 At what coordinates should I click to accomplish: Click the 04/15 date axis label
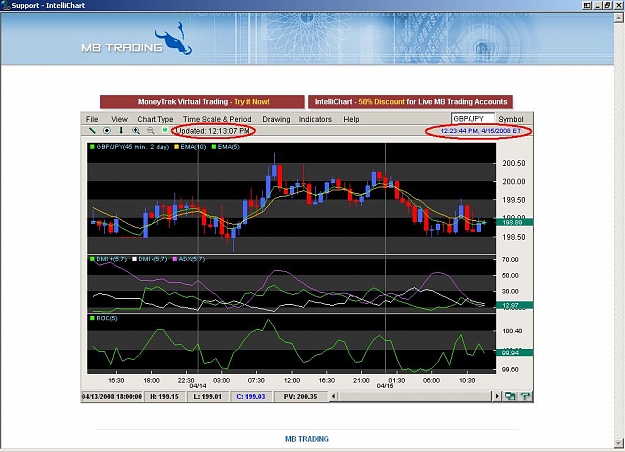385,386
